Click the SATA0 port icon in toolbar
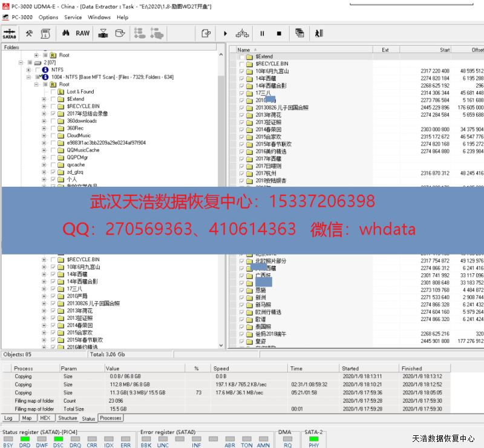This screenshot has height=448, width=484. [x=9, y=33]
